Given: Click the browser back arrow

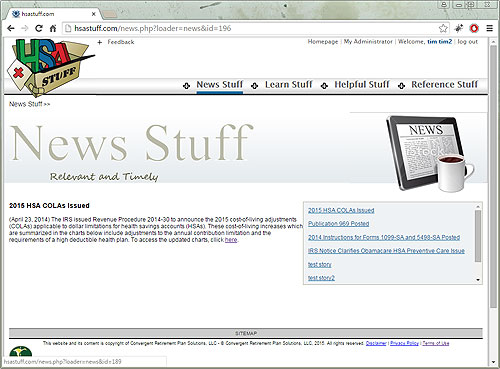Looking at the screenshot, I should (11, 28).
